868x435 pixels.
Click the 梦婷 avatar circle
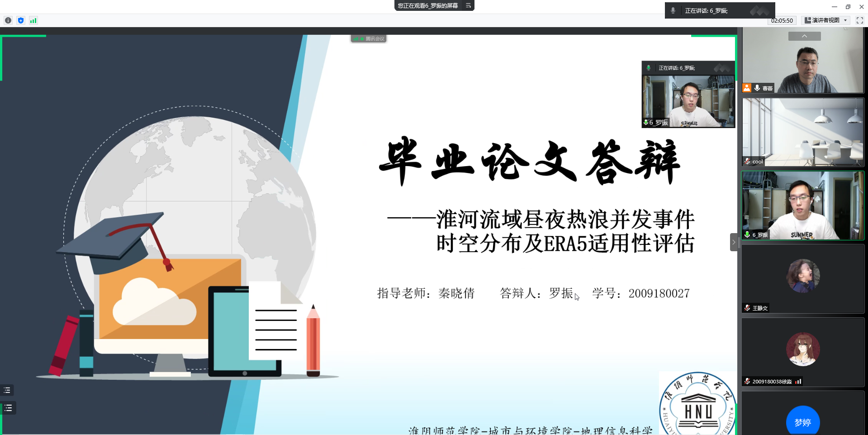pos(803,421)
